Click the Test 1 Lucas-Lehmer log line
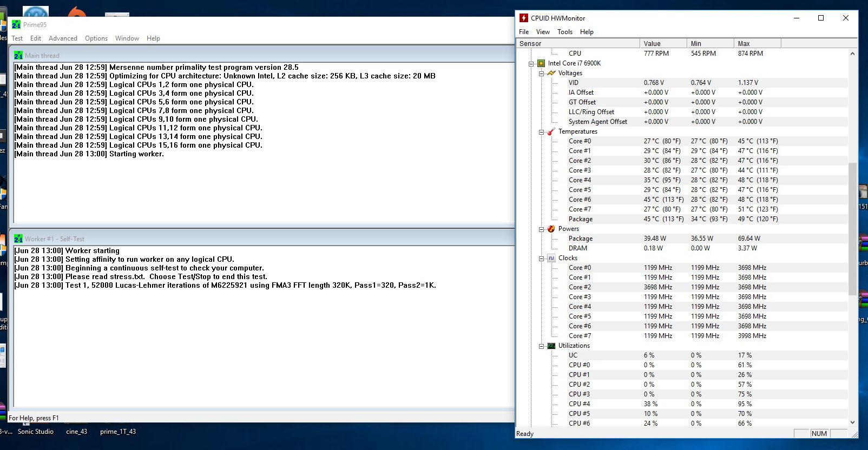The image size is (868, 450). coord(225,286)
